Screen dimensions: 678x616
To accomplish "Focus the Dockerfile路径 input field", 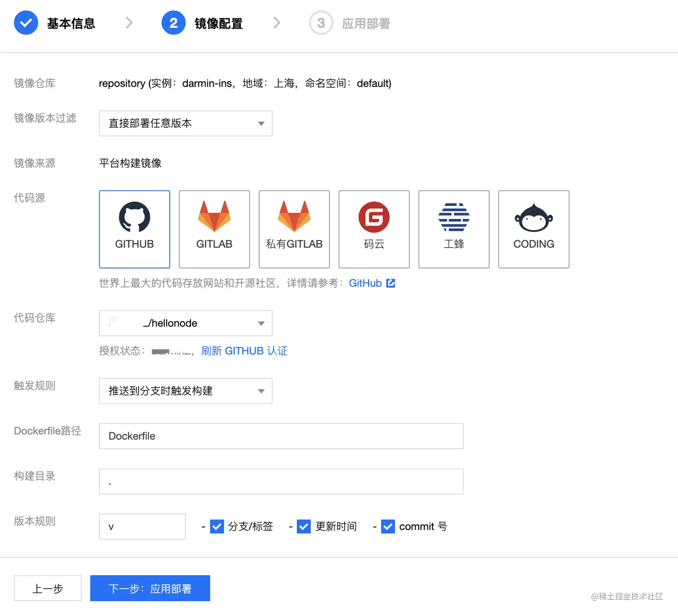I will click(281, 436).
